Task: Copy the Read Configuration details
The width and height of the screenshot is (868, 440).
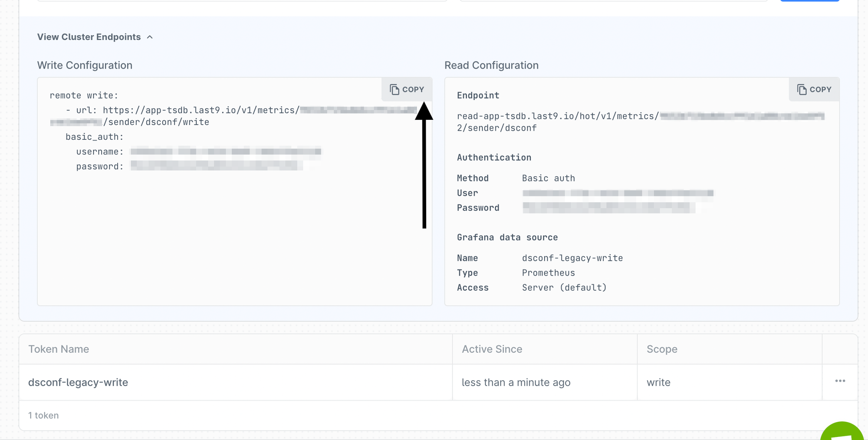Action: [814, 89]
